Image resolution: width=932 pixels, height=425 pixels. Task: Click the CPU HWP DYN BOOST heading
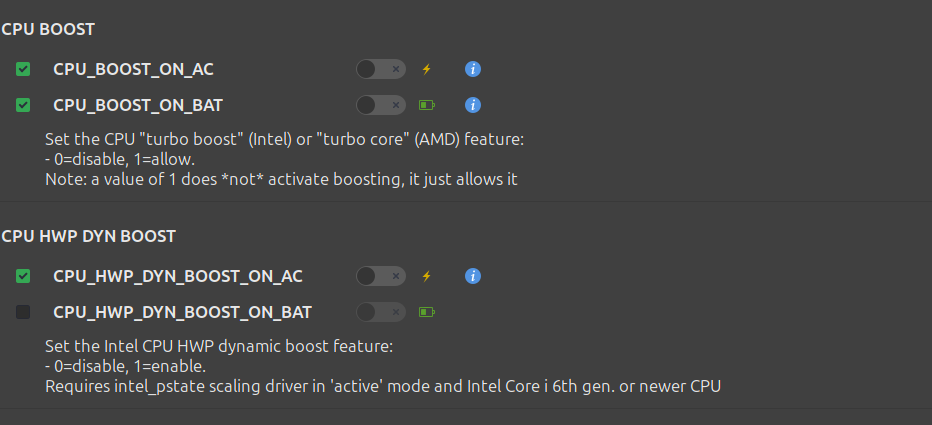tap(88, 236)
